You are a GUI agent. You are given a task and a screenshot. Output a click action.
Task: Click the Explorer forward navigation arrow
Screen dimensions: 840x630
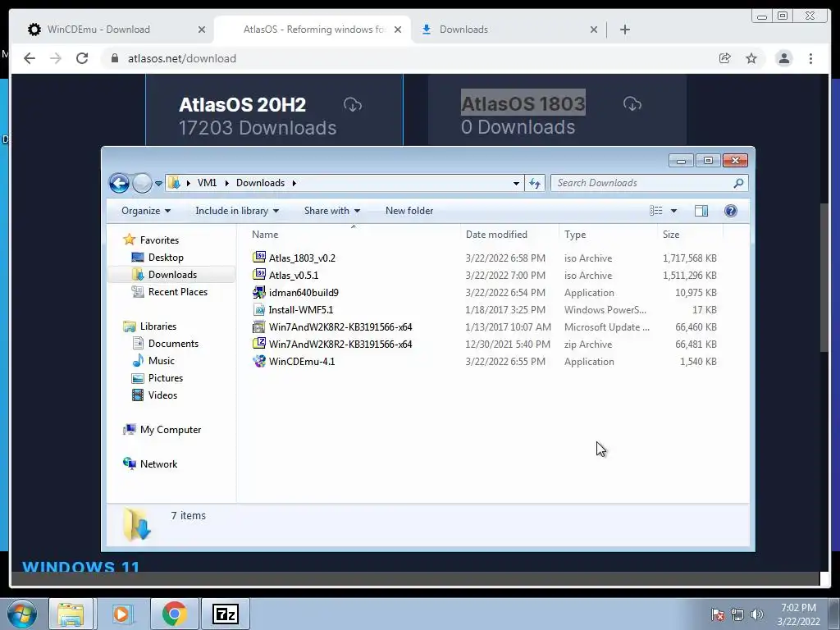tap(142, 183)
